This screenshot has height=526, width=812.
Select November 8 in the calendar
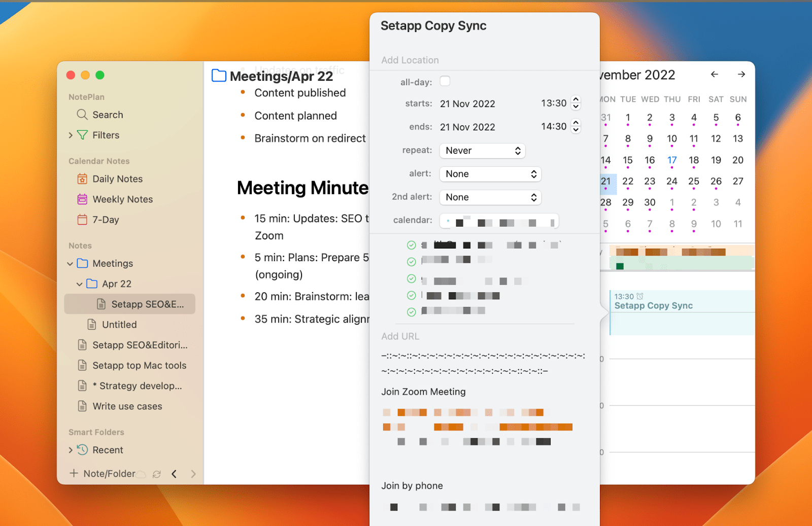628,139
